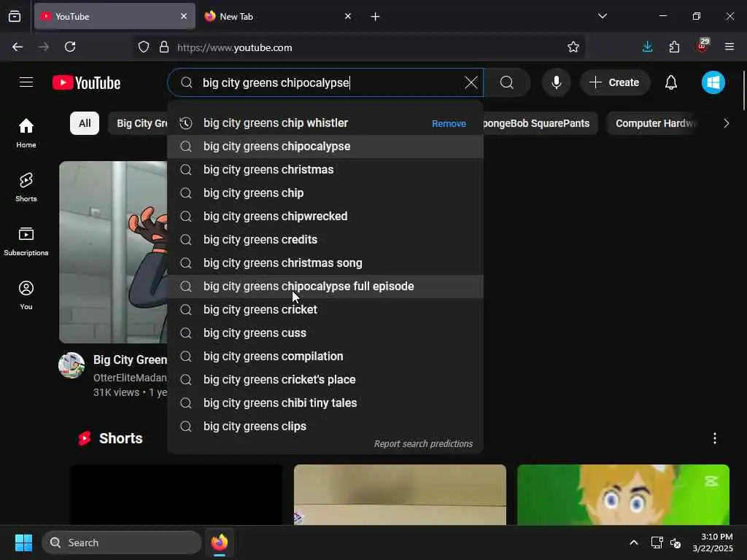Choose suggestion 'big city greens chipocalypse'
The image size is (747, 560).
click(x=325, y=146)
